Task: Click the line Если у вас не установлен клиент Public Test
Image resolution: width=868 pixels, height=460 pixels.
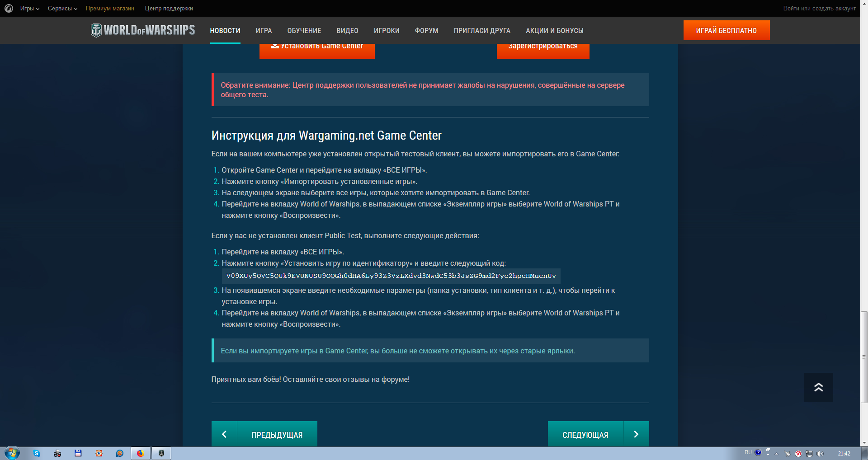Action: coord(345,235)
